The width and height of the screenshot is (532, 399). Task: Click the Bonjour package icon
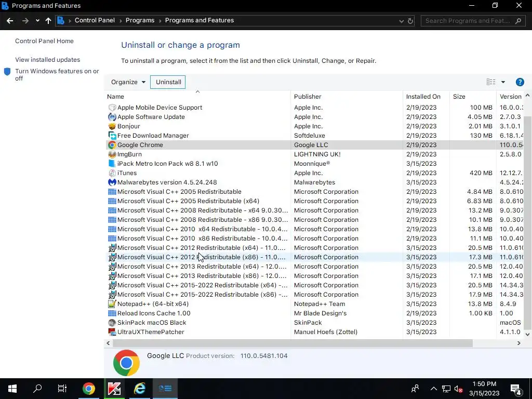(112, 126)
